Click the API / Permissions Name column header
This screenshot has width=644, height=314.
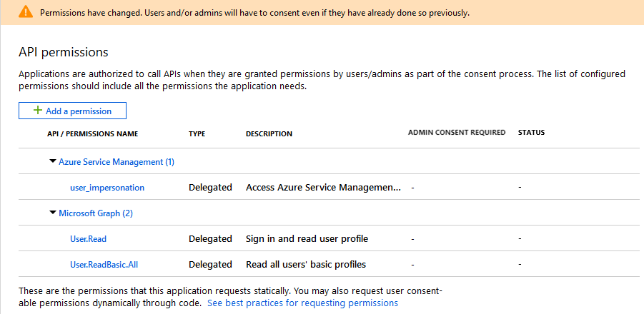[92, 133]
